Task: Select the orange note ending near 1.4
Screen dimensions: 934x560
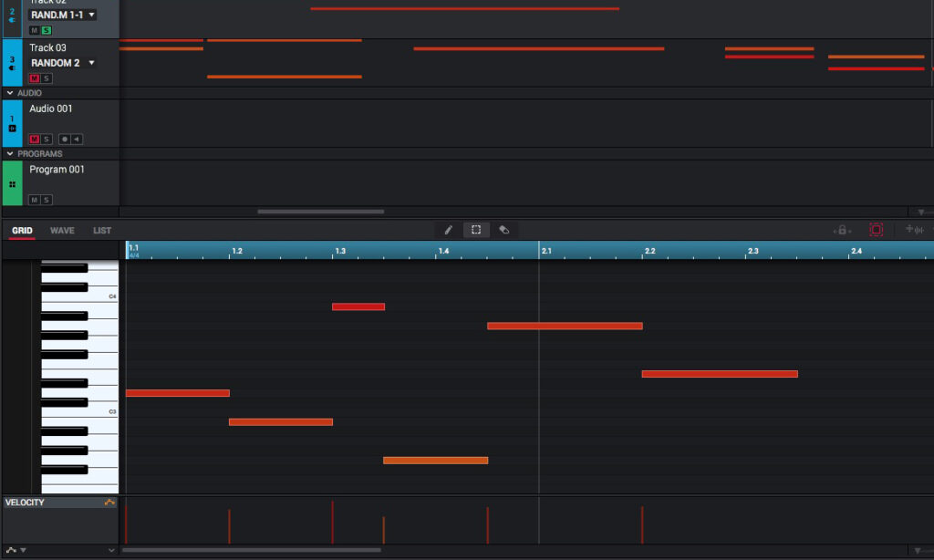Action: (435, 461)
